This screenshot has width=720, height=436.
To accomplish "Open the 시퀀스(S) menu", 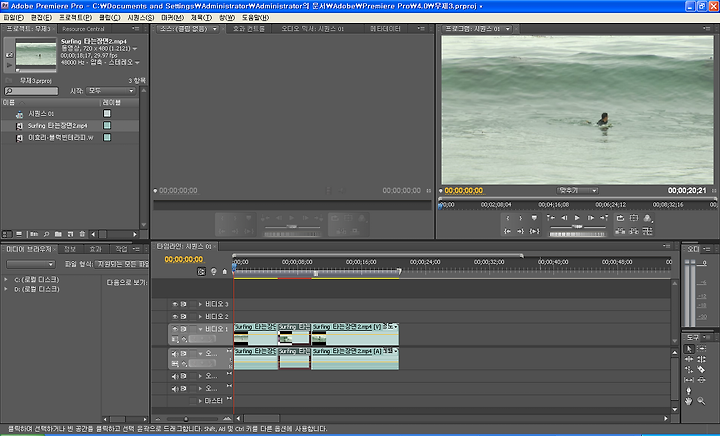I will coord(140,17).
